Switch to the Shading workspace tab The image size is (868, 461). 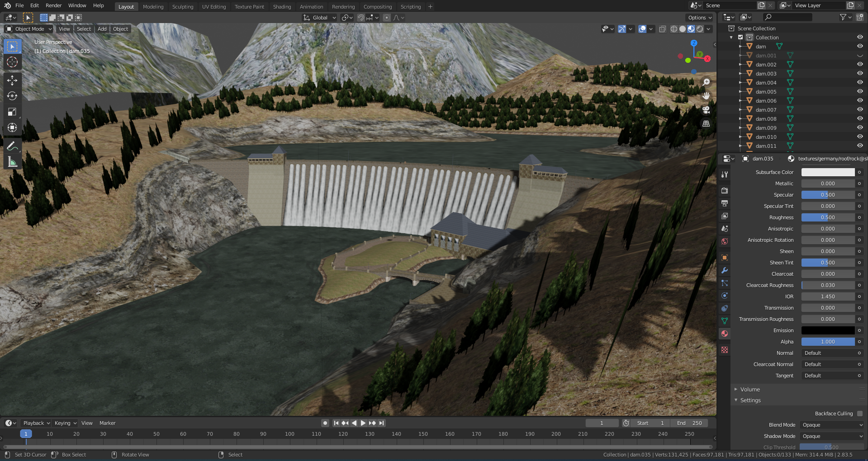point(282,7)
